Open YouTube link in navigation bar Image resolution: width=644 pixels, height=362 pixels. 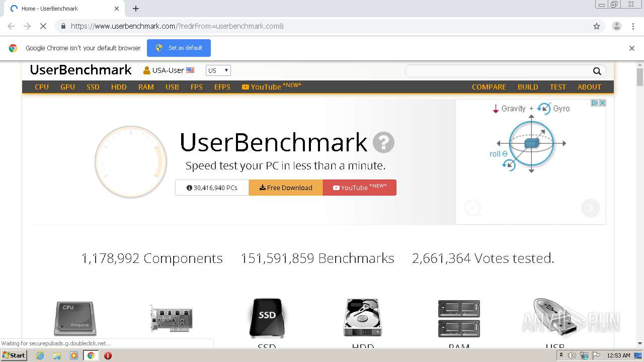tap(272, 86)
